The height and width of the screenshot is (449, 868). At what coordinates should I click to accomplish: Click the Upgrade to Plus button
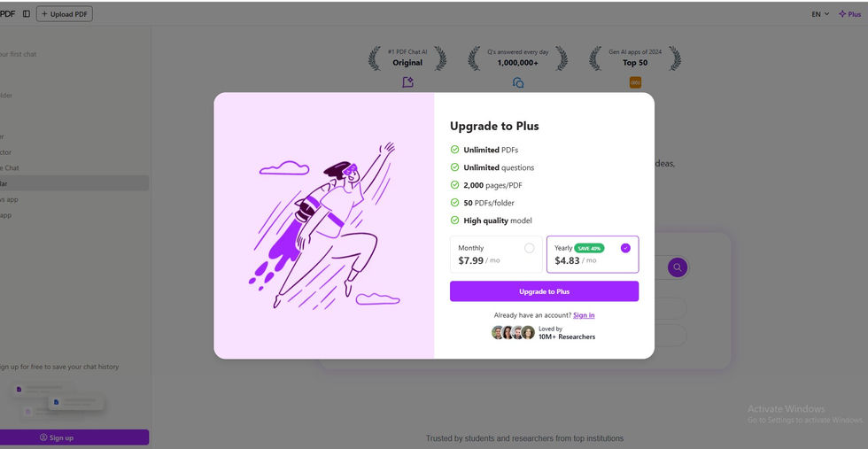click(x=544, y=291)
